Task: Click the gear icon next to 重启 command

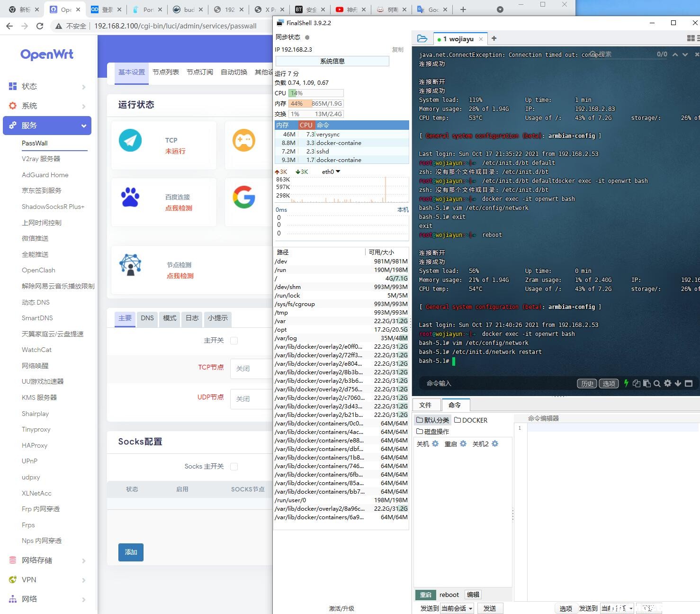Action: coord(463,444)
